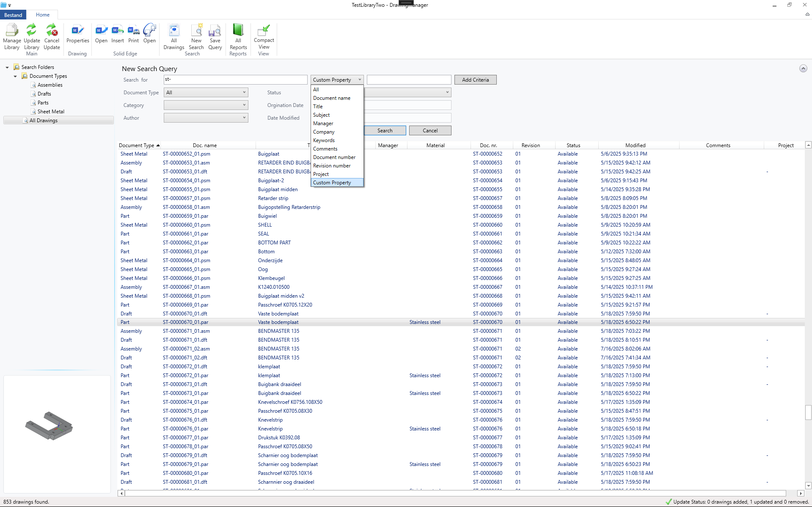Select the Home ribbon tab
Image resolution: width=812 pixels, height=507 pixels.
pos(42,14)
